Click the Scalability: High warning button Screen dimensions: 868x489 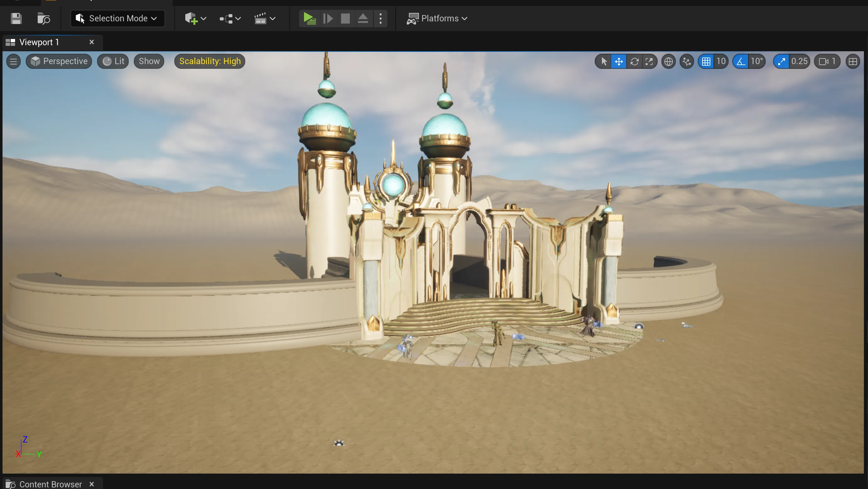(209, 61)
